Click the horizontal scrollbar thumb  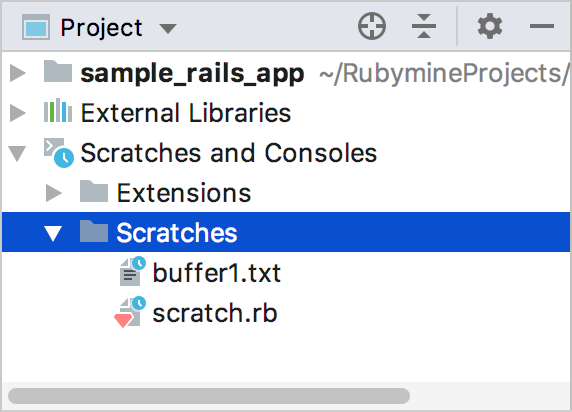point(209,396)
